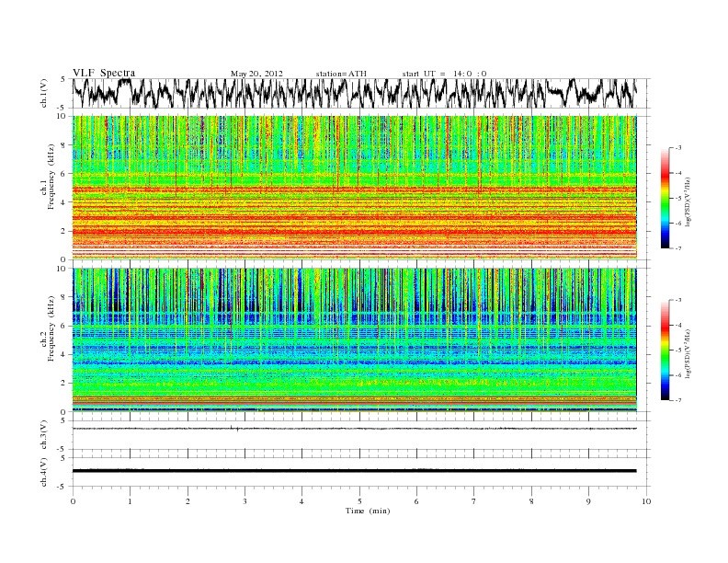Click the time axis tick label "7"
This screenshot has width=728, height=563.
474,501
